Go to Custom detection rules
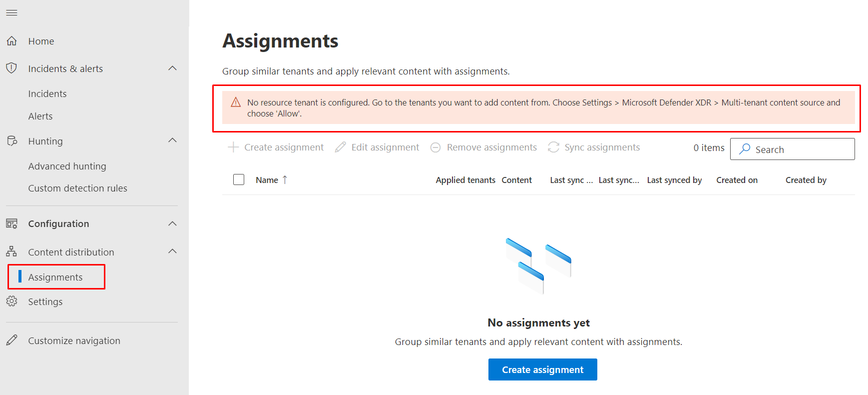This screenshot has width=868, height=395. pyautogui.click(x=77, y=188)
